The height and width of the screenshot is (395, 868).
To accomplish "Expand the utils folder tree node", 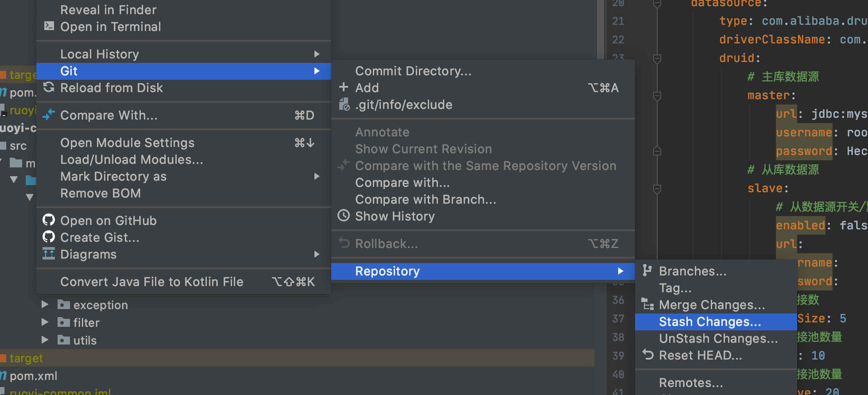I will (x=45, y=340).
